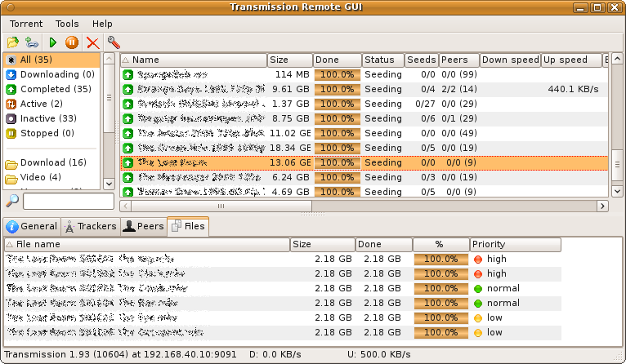Click seeding icon of 114 MB torrent
This screenshot has height=364, width=626.
[127, 74]
